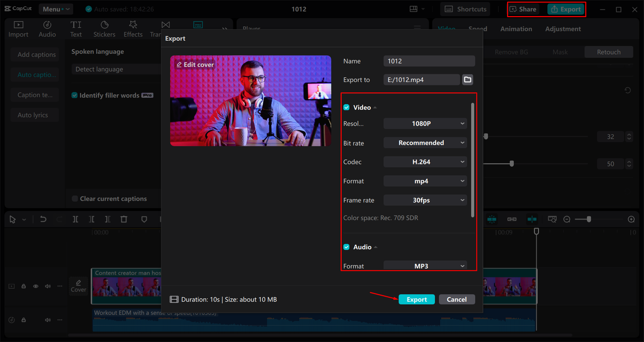Click the reset arrow in Retouch panel
Viewport: 644px width, 342px height.
click(x=627, y=90)
